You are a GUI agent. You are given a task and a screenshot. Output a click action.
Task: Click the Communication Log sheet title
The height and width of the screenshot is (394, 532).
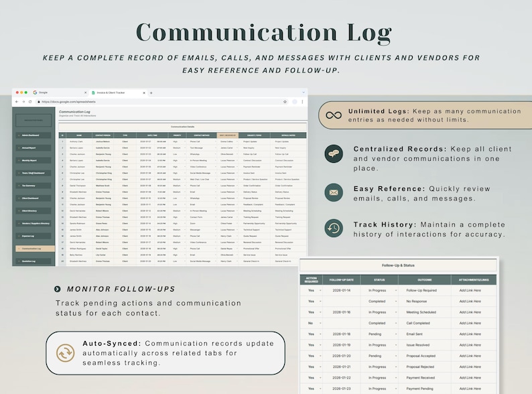click(x=74, y=112)
